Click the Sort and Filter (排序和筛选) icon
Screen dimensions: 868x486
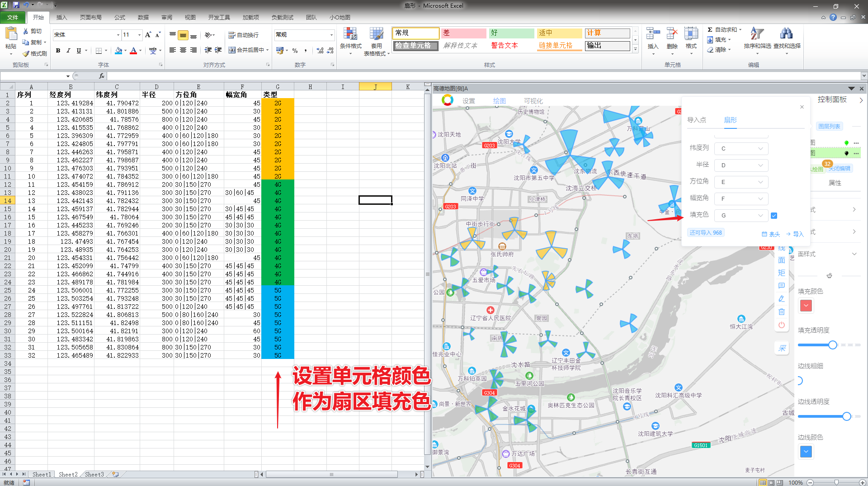tap(757, 34)
